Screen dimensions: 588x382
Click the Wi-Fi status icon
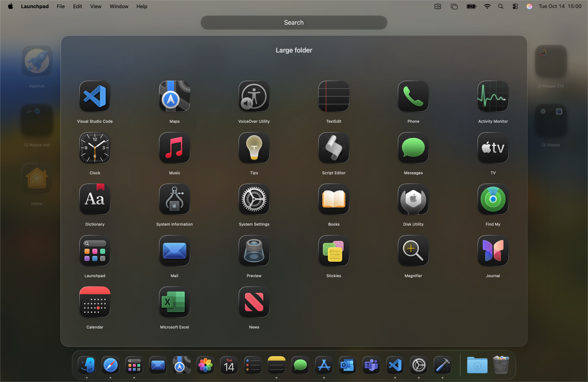[487, 6]
